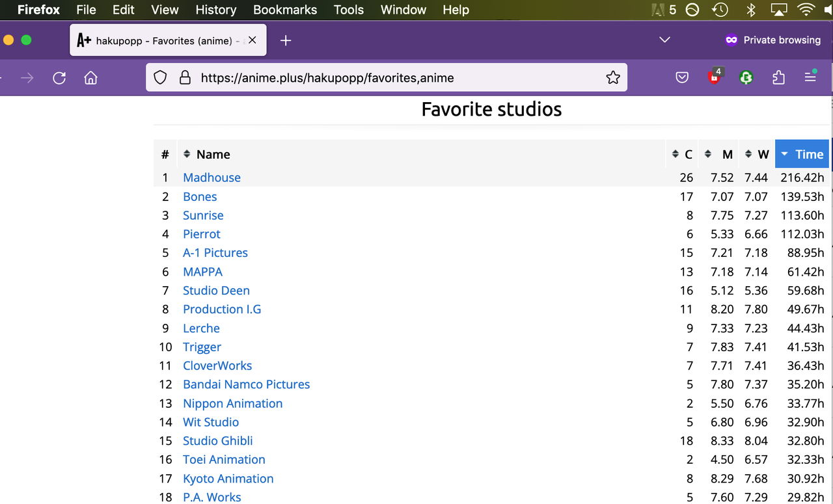Click the Favorite studios heading
The width and height of the screenshot is (833, 504).
(491, 109)
